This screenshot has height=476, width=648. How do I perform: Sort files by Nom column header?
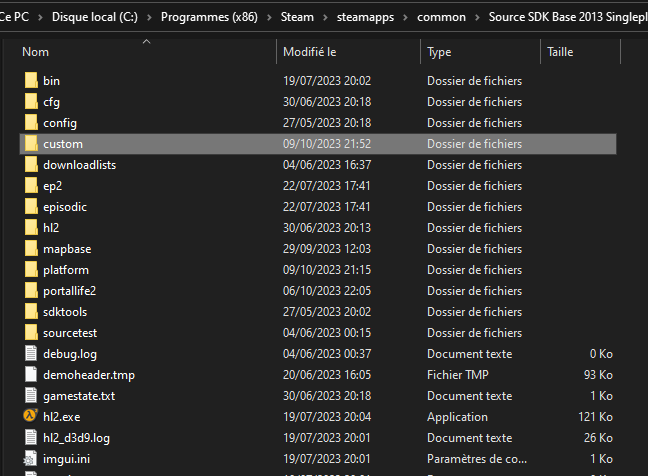[x=36, y=52]
